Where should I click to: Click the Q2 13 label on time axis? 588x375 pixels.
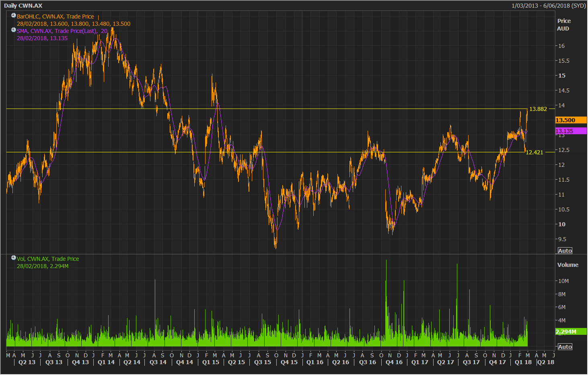27,362
